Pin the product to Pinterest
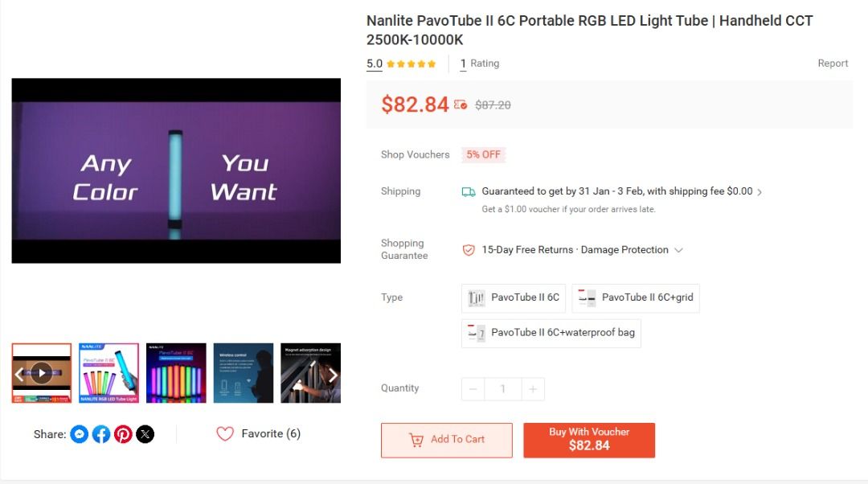This screenshot has width=868, height=484. pos(123,434)
